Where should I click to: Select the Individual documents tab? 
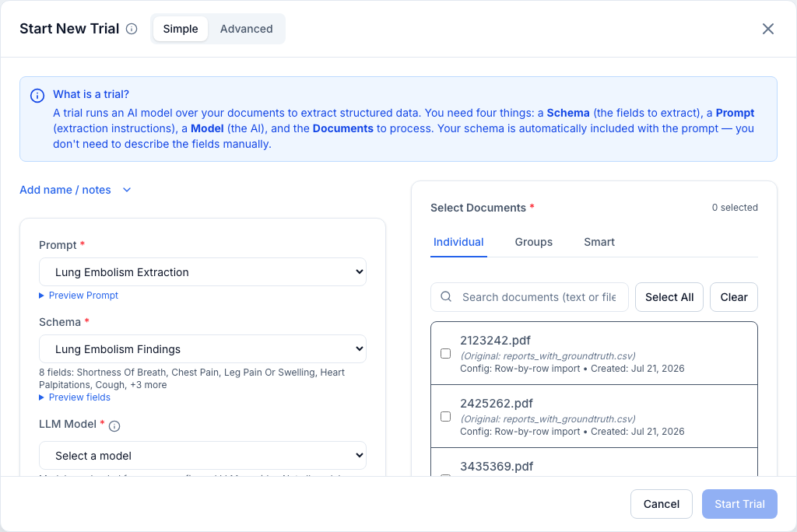(x=458, y=243)
